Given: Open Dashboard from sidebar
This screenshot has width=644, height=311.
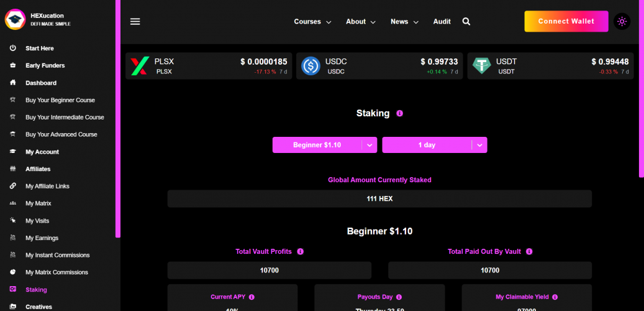Looking at the screenshot, I should coord(41,83).
